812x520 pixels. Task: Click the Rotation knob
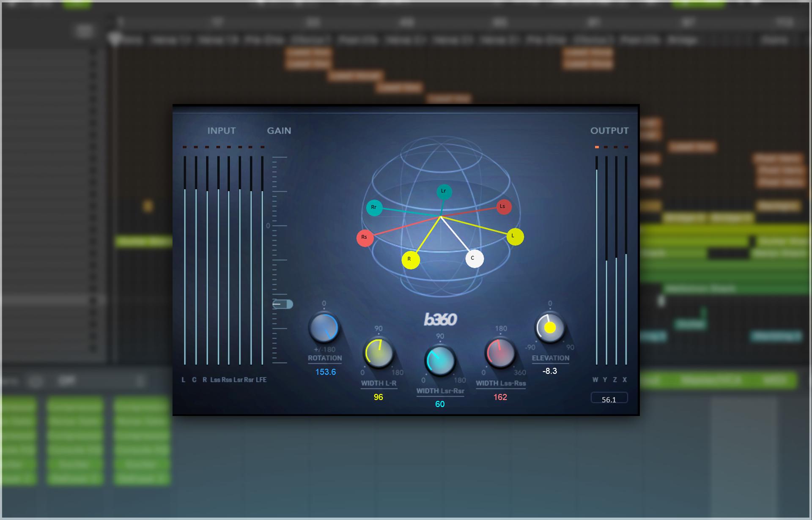324,328
